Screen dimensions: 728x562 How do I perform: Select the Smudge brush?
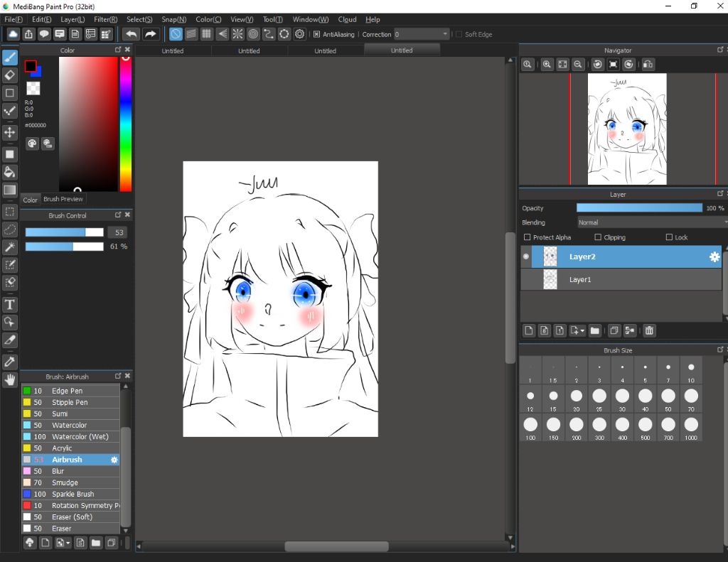coord(70,482)
